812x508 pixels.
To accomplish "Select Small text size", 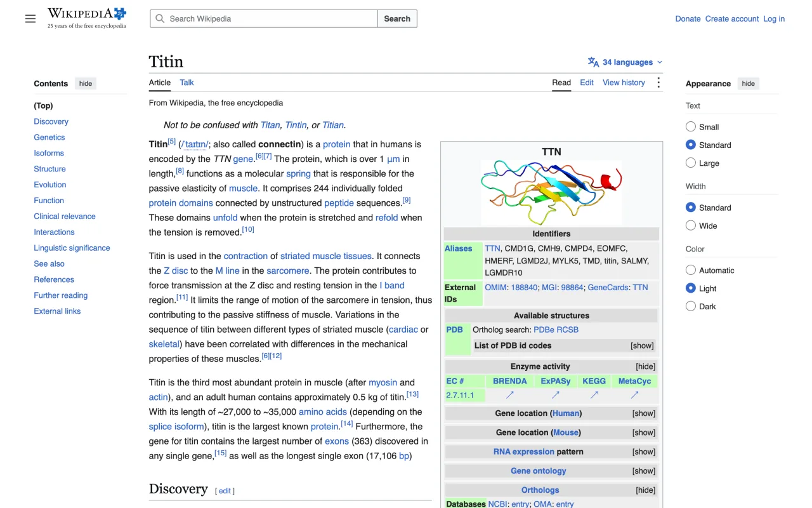I will 691,126.
